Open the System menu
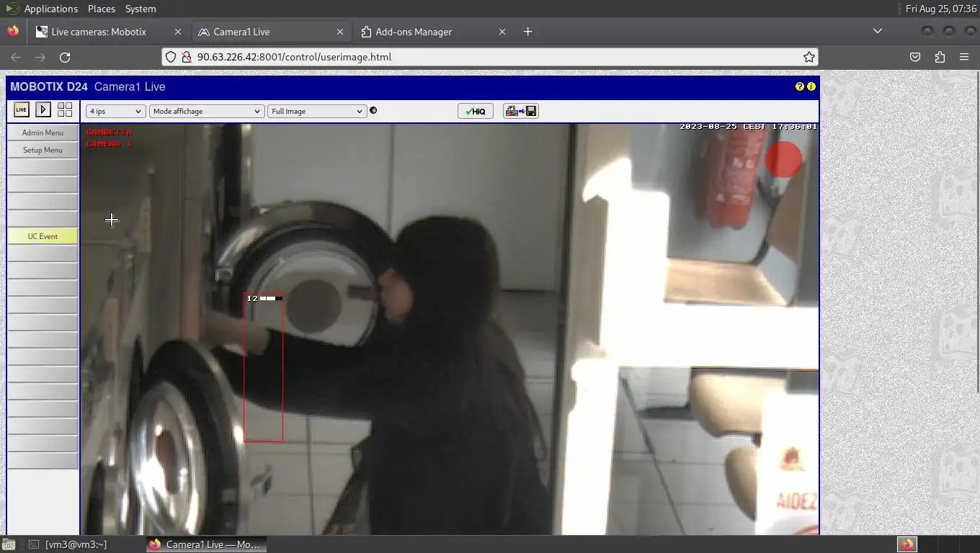Screen dimensions: 980x553 (x=141, y=9)
